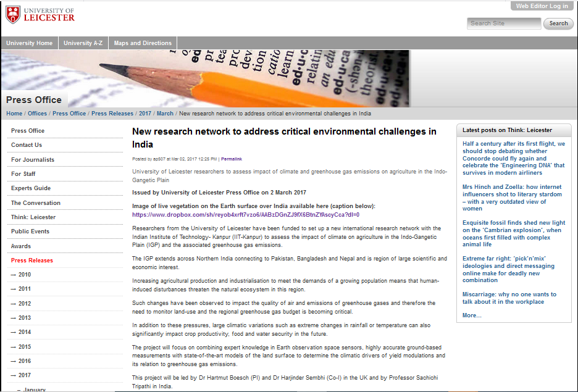Image resolution: width=578 pixels, height=392 pixels.
Task: Go to Press Releases in the breadcrumb
Action: 112,114
